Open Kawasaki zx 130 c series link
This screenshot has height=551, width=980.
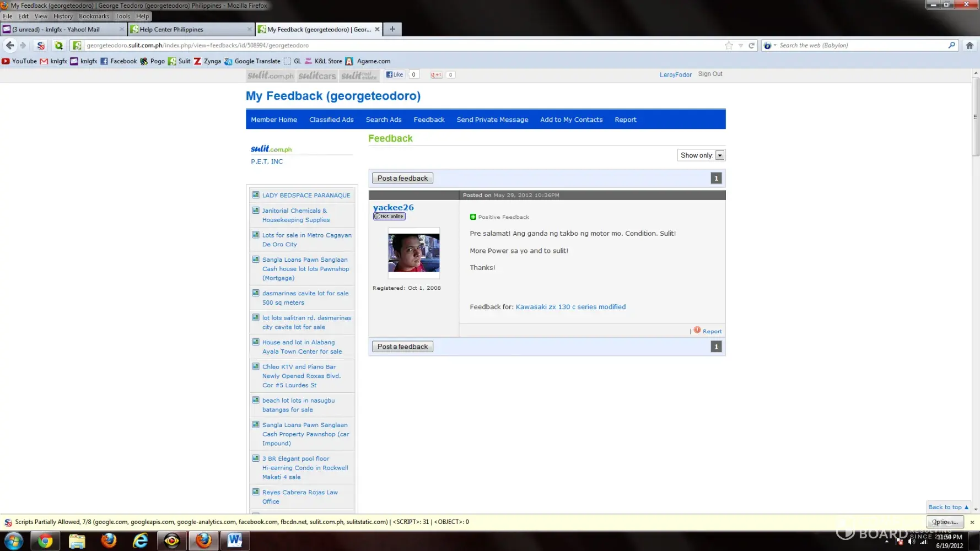click(570, 307)
